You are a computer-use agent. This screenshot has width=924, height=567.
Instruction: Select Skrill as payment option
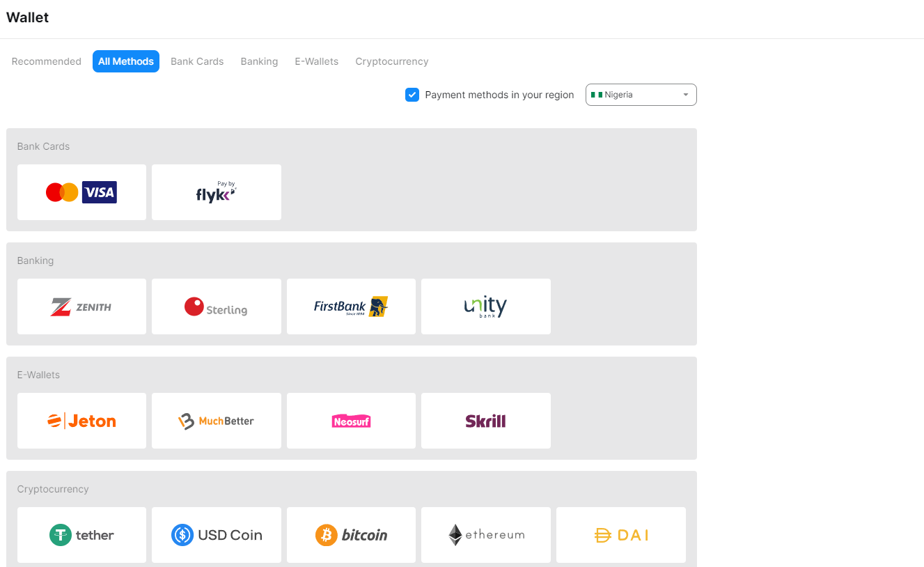point(485,421)
